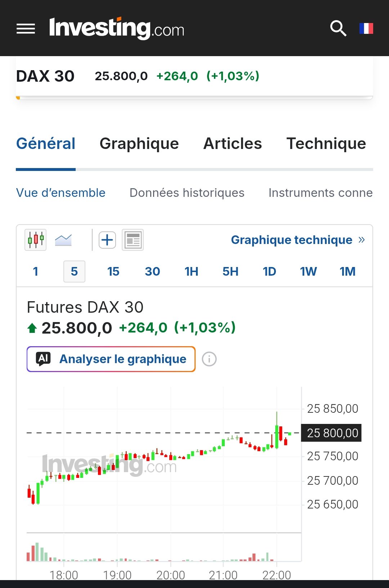Open the Graphique tab

139,144
